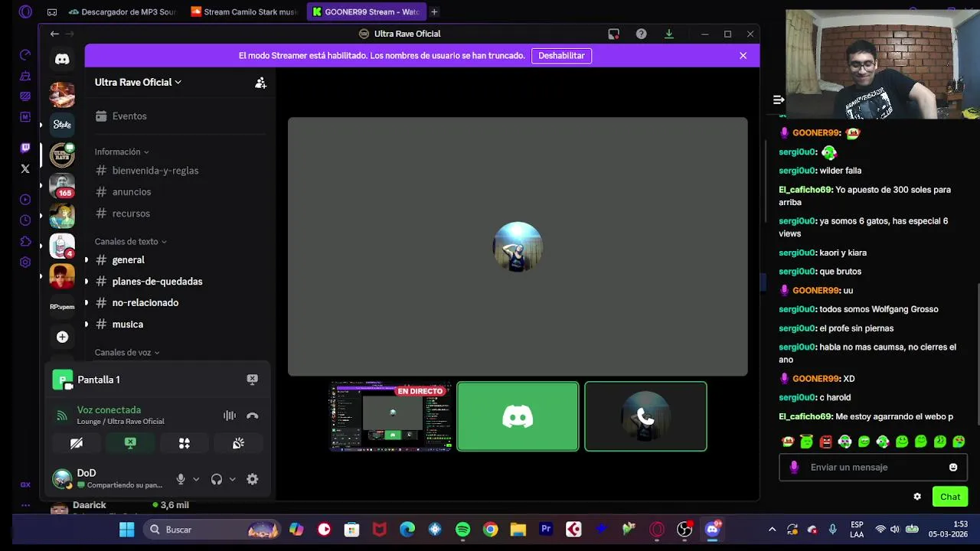
Task: Open Discord user settings gear
Action: point(252,479)
